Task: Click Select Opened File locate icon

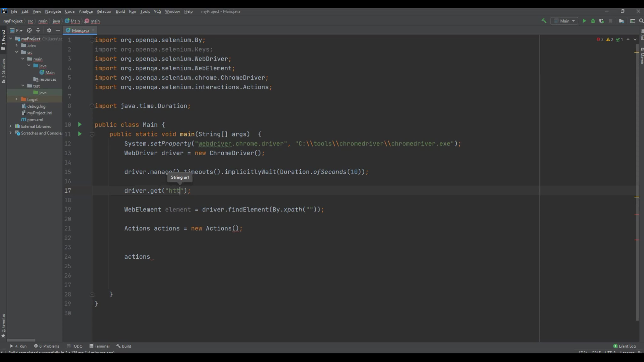Action: (x=29, y=30)
